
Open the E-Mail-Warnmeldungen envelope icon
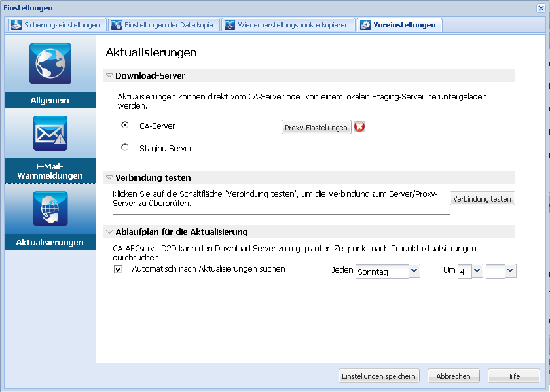coord(50,134)
